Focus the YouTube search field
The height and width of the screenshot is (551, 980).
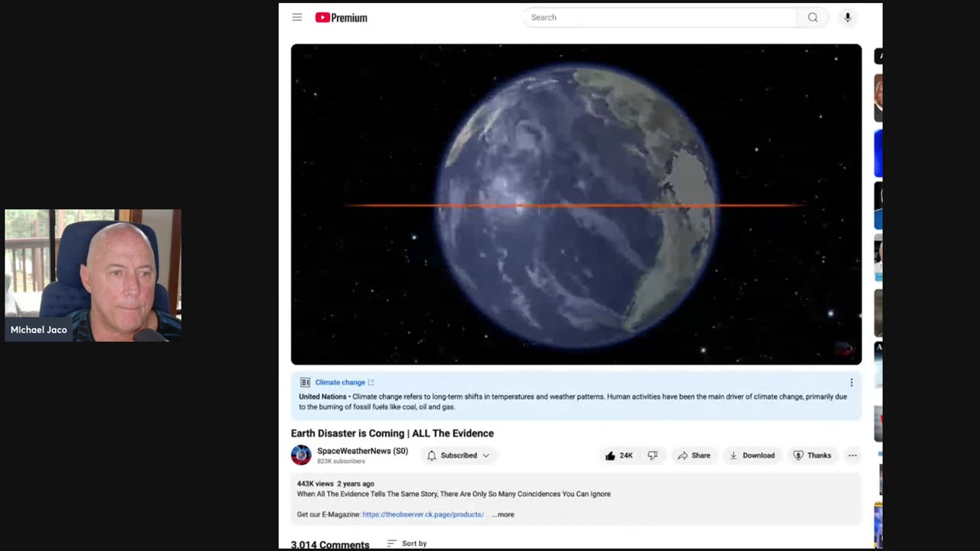[660, 17]
